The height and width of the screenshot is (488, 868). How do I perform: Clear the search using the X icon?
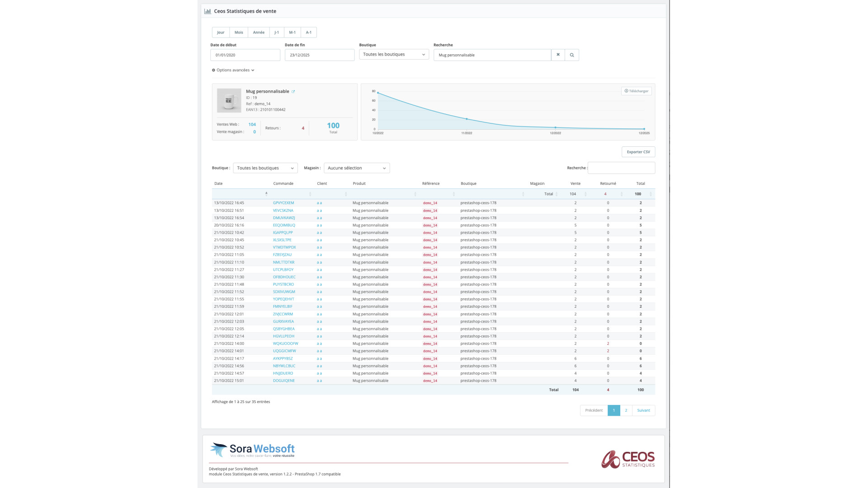pyautogui.click(x=557, y=55)
